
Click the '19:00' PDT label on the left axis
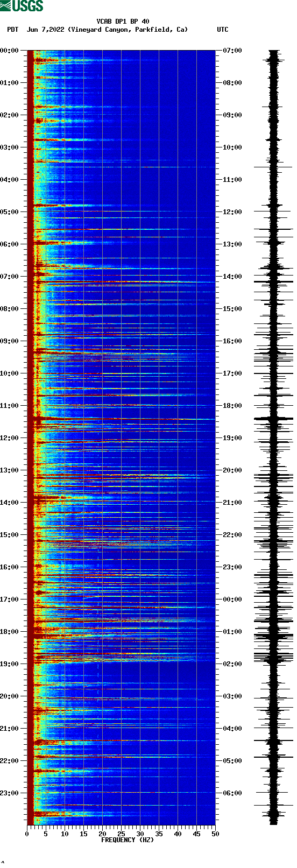tap(10, 664)
